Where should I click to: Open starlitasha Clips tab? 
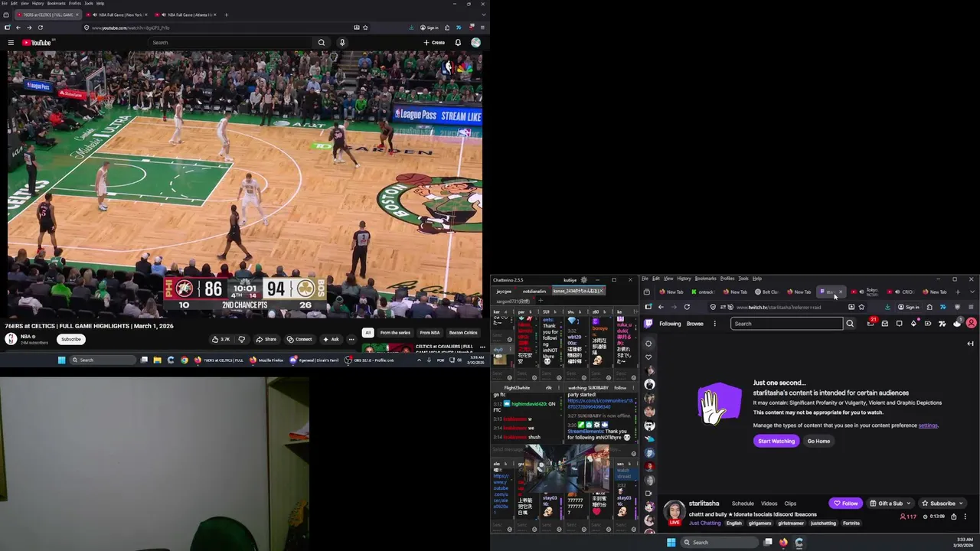tap(790, 504)
